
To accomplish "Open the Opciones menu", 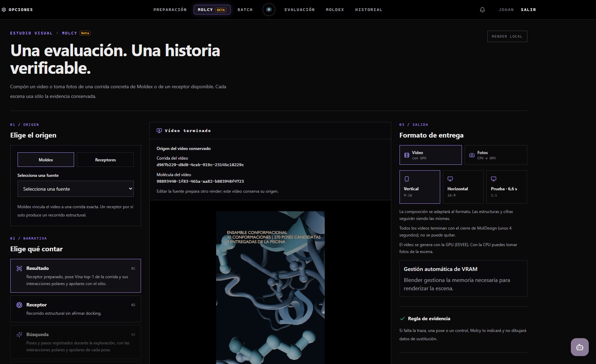I will [x=17, y=10].
